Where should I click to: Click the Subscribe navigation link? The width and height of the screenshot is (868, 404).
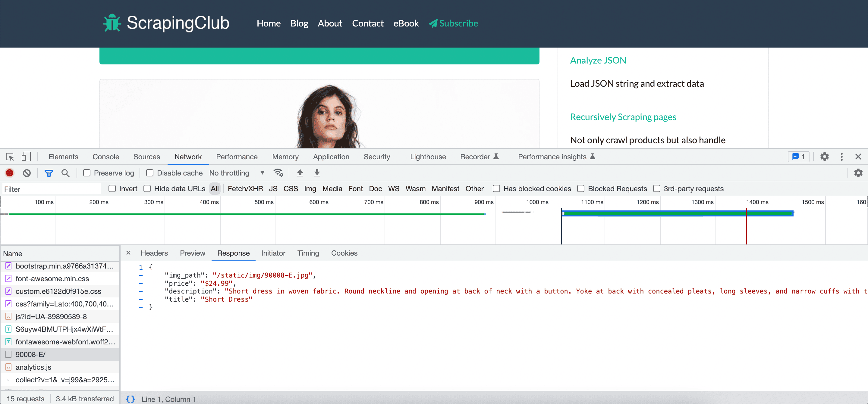pos(453,23)
